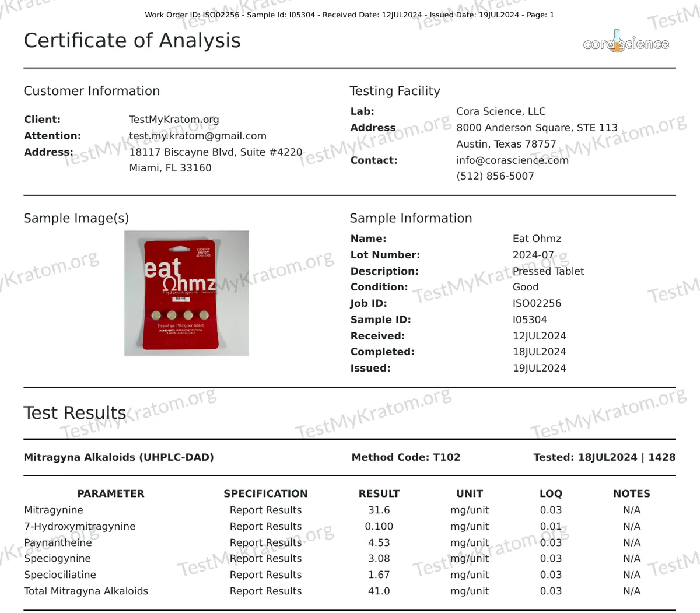Select the phone number (512) 856-5007
Viewport: 700px width, 613px height.
(x=495, y=176)
